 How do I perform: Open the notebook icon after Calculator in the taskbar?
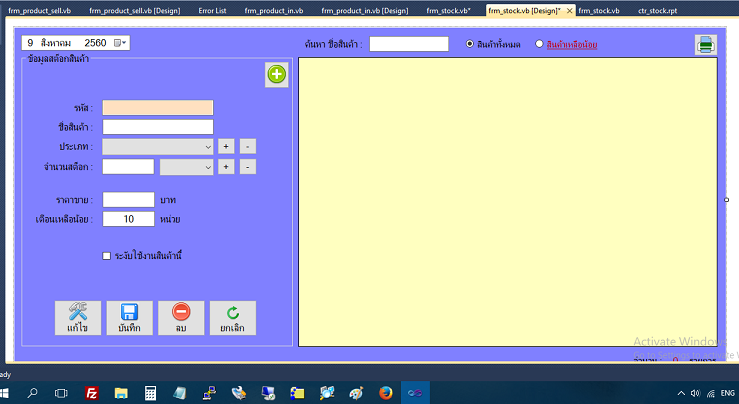180,393
